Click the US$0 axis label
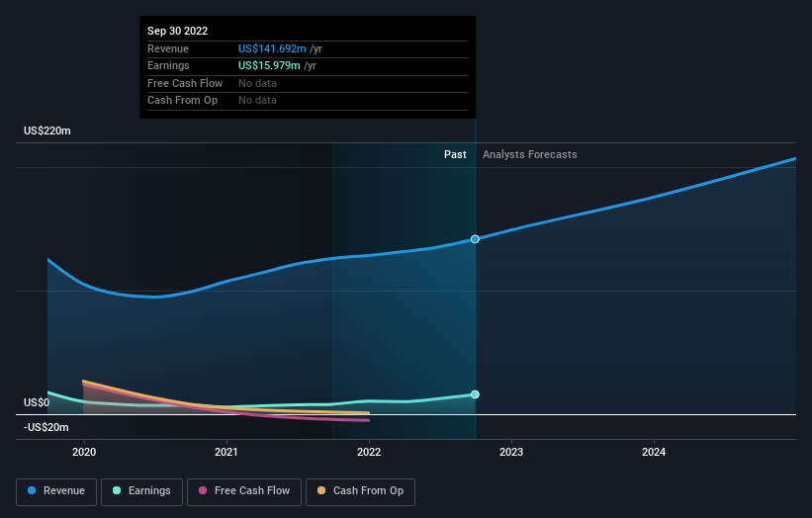The height and width of the screenshot is (518, 812). [x=37, y=402]
